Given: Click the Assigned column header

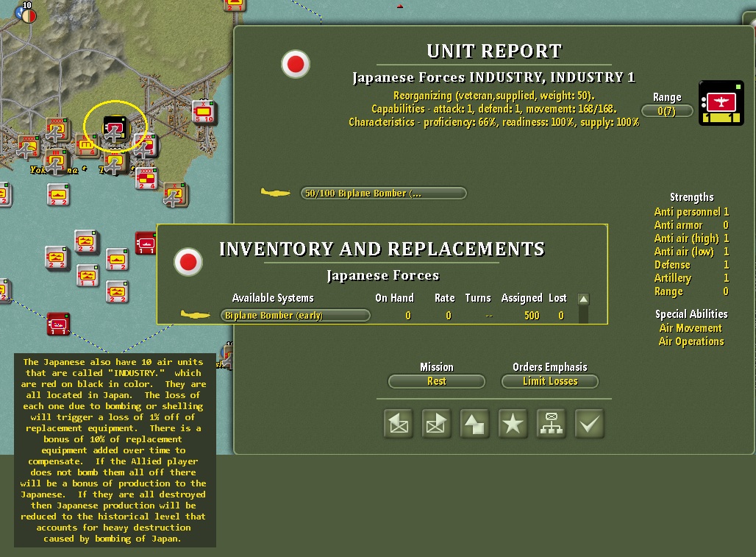Looking at the screenshot, I should 521,298.
